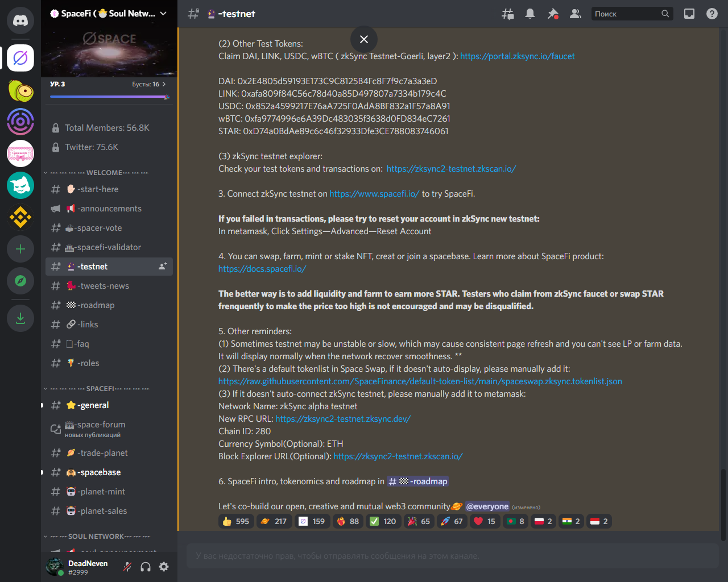This screenshot has height=582, width=728.
Task: Open the teal cat-face server
Action: click(x=20, y=185)
